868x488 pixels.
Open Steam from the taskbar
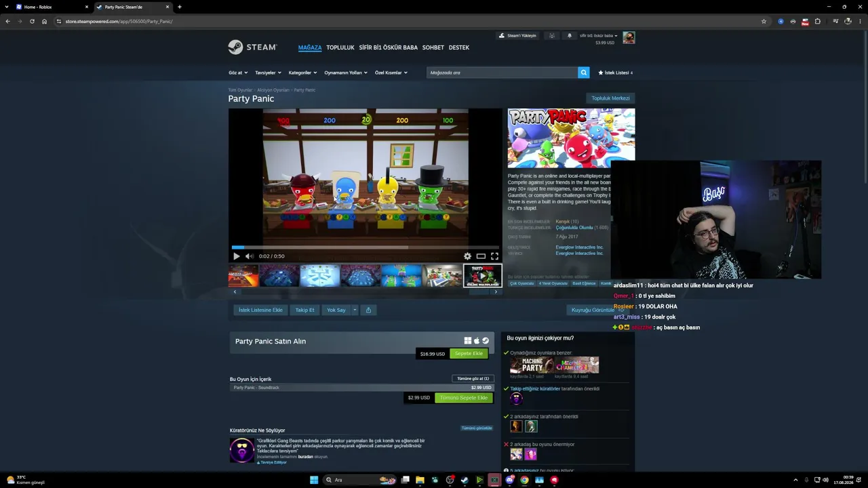click(465, 480)
